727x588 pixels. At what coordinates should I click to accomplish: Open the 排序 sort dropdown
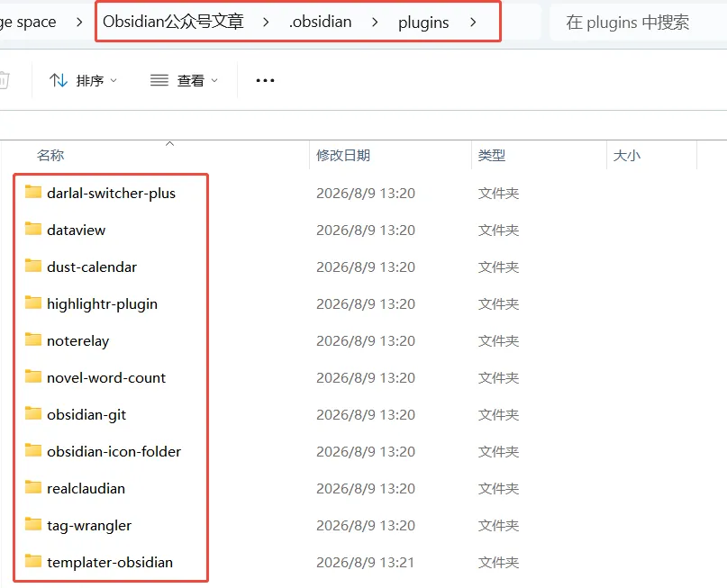pyautogui.click(x=84, y=81)
